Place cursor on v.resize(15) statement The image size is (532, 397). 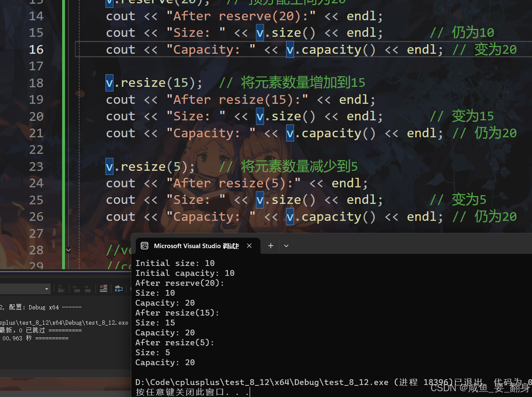click(x=154, y=83)
